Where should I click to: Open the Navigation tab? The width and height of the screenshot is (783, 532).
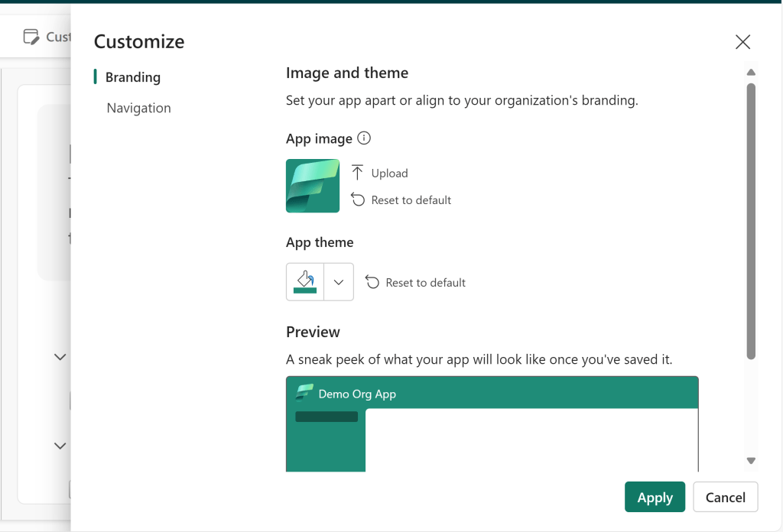coord(138,108)
